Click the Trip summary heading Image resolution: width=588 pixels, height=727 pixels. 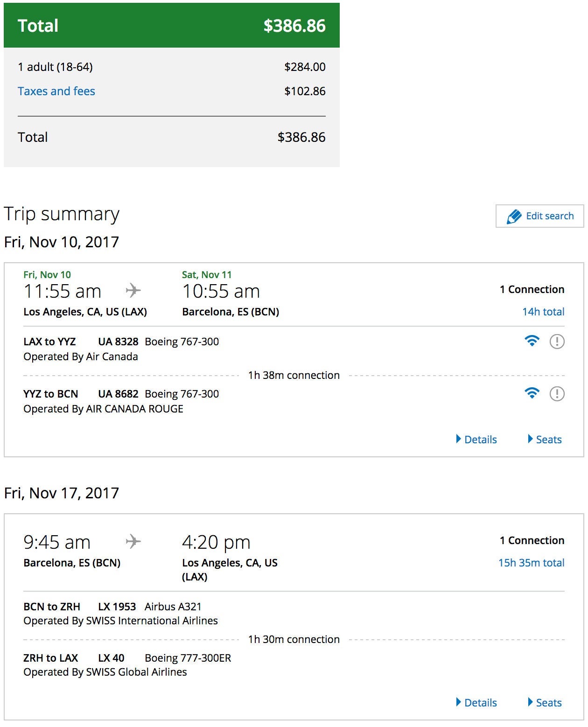62,214
